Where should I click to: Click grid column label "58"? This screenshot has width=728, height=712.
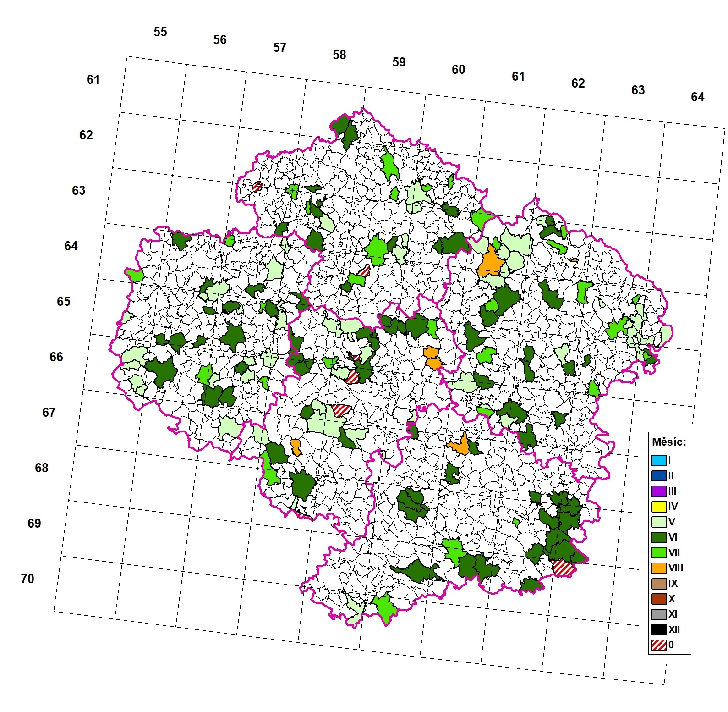(x=339, y=55)
